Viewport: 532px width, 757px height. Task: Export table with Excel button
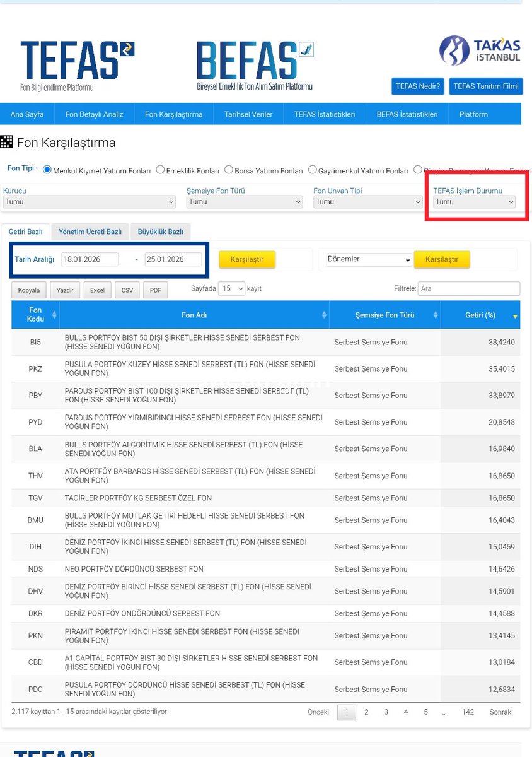click(x=97, y=290)
